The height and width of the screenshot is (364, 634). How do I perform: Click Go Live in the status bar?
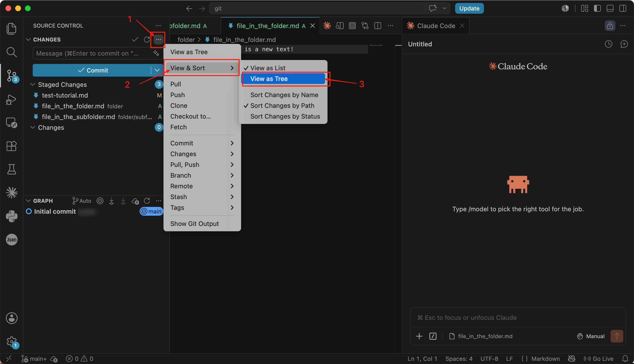click(598, 359)
